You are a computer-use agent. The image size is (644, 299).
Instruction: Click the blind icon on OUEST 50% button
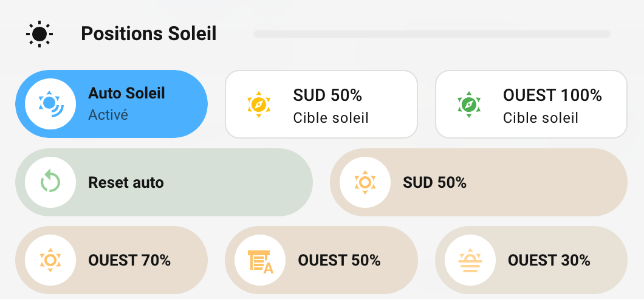(260, 260)
